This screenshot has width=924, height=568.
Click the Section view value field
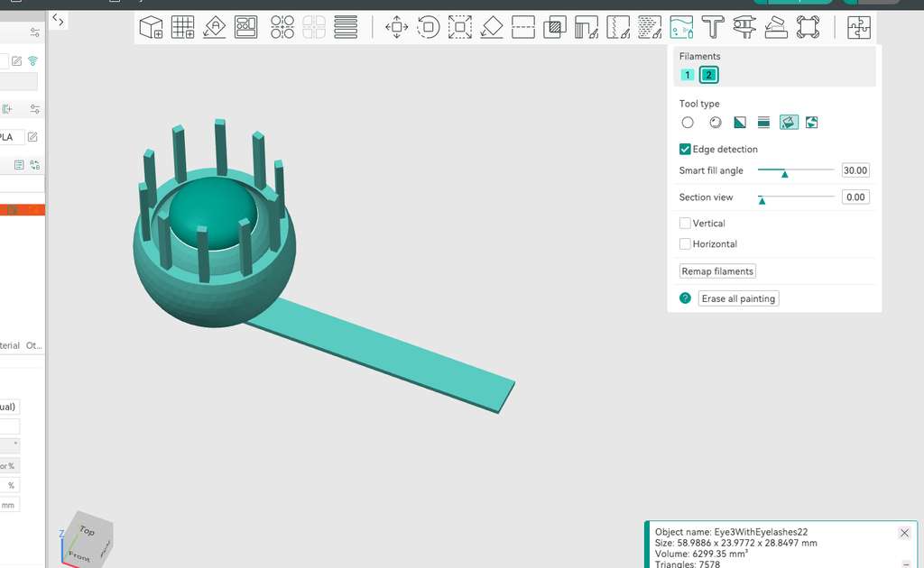click(855, 197)
